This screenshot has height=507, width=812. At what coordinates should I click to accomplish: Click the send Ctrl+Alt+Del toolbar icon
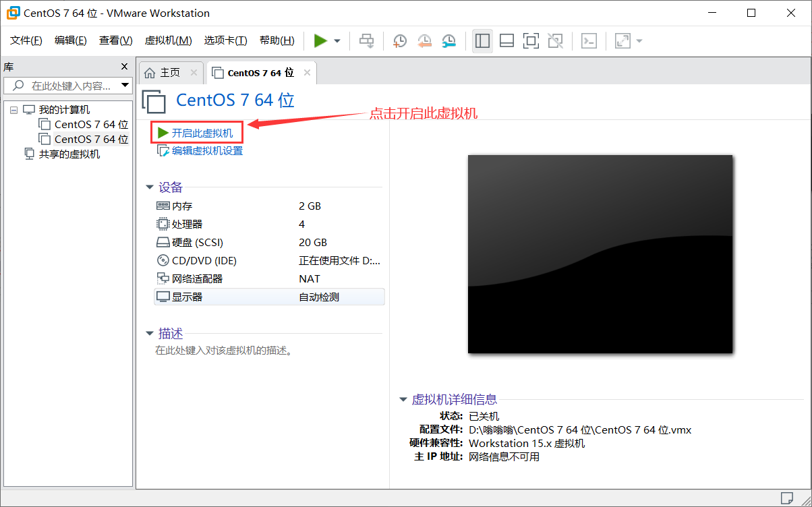(366, 41)
